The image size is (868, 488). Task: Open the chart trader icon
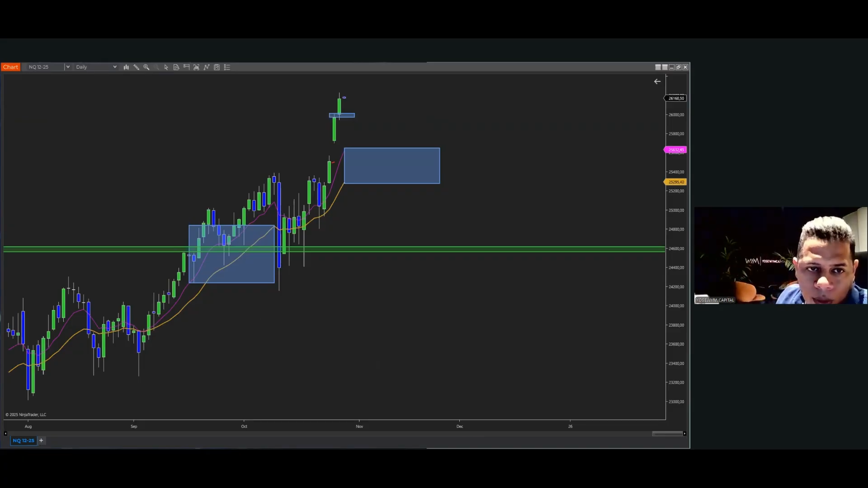(x=186, y=67)
